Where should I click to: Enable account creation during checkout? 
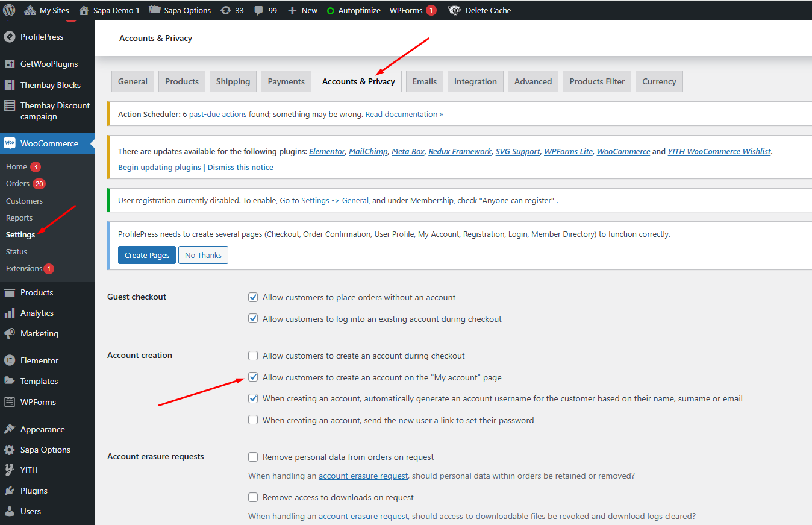pos(253,356)
